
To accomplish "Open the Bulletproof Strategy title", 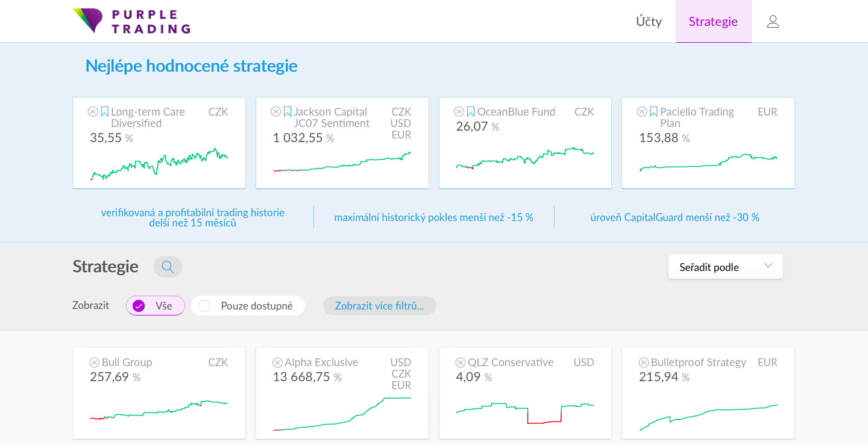I will coord(699,363).
